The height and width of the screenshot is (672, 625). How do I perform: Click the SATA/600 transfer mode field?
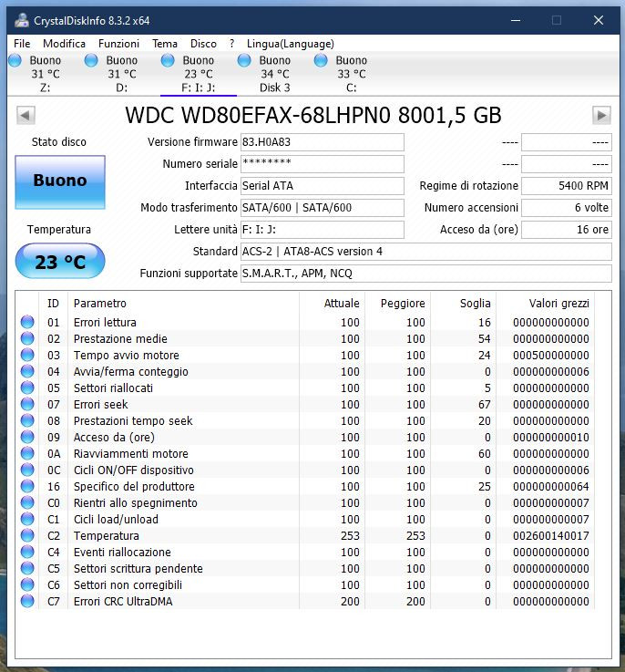(323, 207)
